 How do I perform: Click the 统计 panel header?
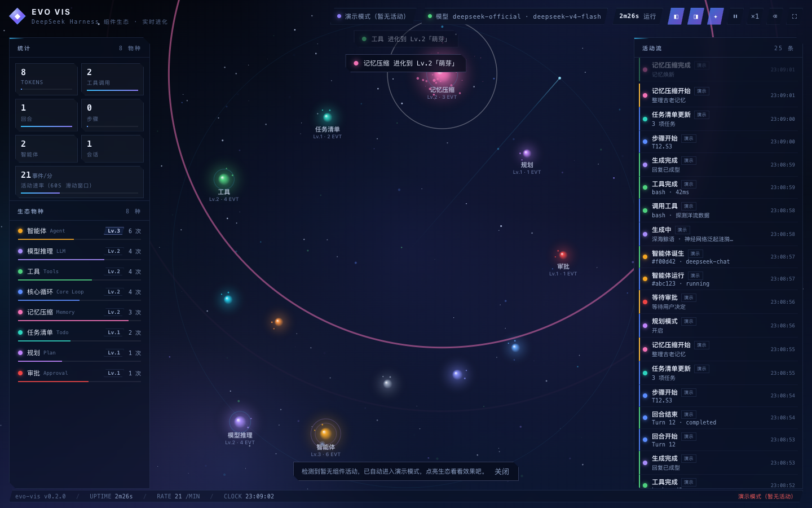[x=80, y=48]
